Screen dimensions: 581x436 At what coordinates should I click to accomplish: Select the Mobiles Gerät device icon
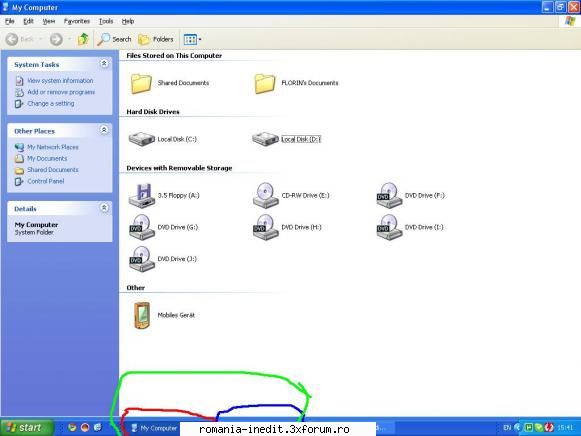coord(142,315)
